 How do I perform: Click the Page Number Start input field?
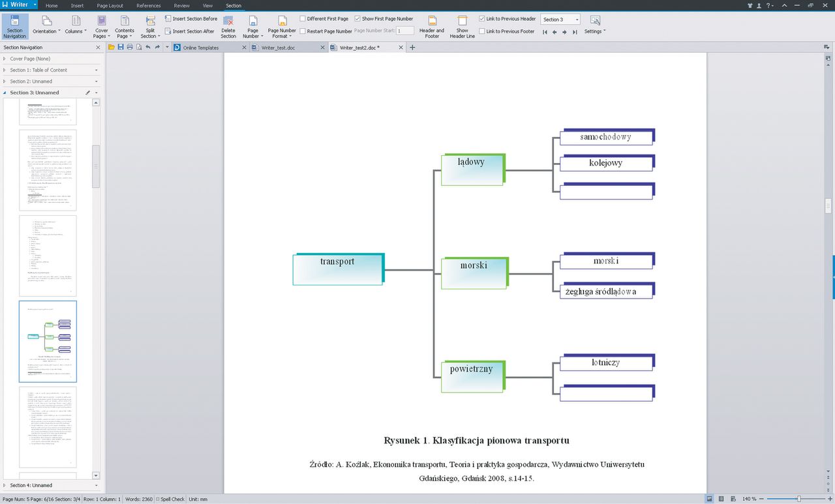click(x=405, y=31)
